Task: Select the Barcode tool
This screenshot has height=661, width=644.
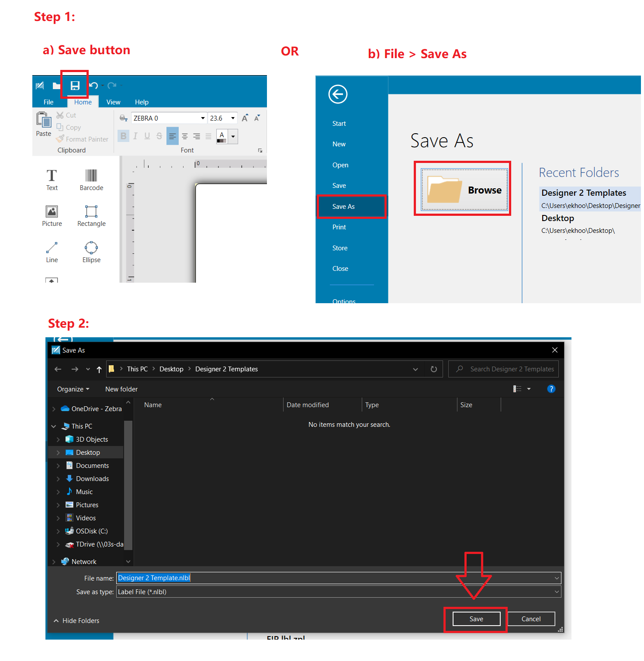Action: tap(91, 179)
